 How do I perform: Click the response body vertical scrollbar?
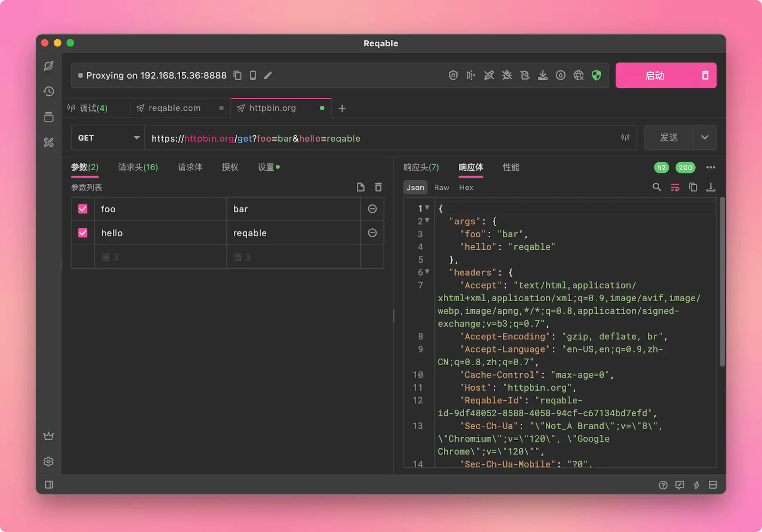(x=722, y=282)
